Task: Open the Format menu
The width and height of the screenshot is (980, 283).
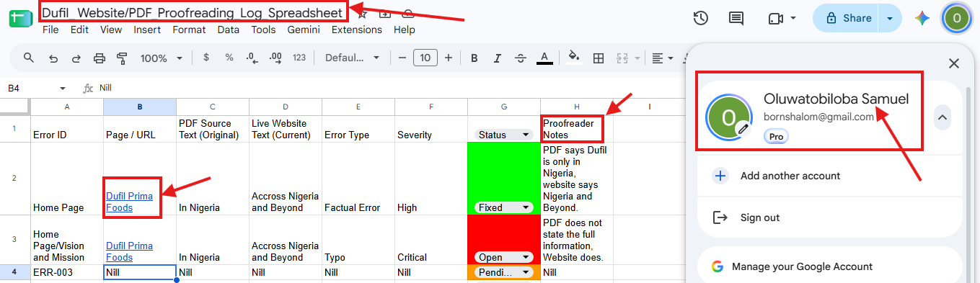Action: pyautogui.click(x=189, y=30)
